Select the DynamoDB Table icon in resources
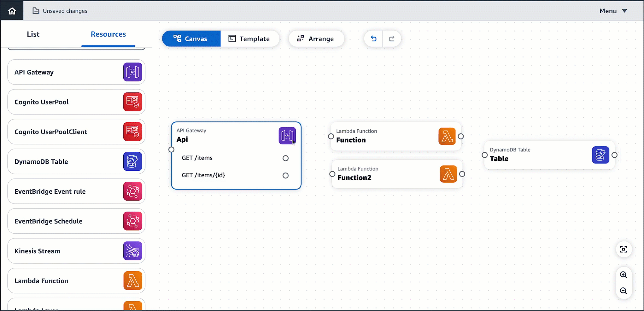This screenshot has height=311, width=644. click(x=132, y=161)
